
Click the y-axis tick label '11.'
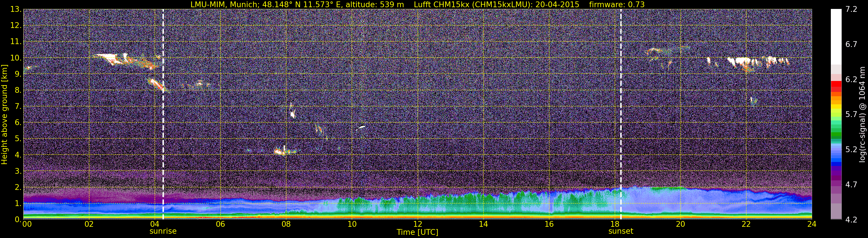point(16,41)
